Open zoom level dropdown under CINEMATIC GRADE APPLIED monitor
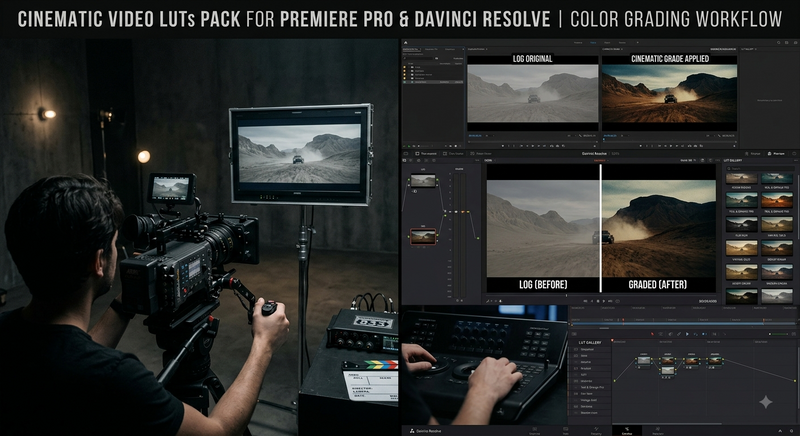The height and width of the screenshot is (436, 800). tap(624, 136)
